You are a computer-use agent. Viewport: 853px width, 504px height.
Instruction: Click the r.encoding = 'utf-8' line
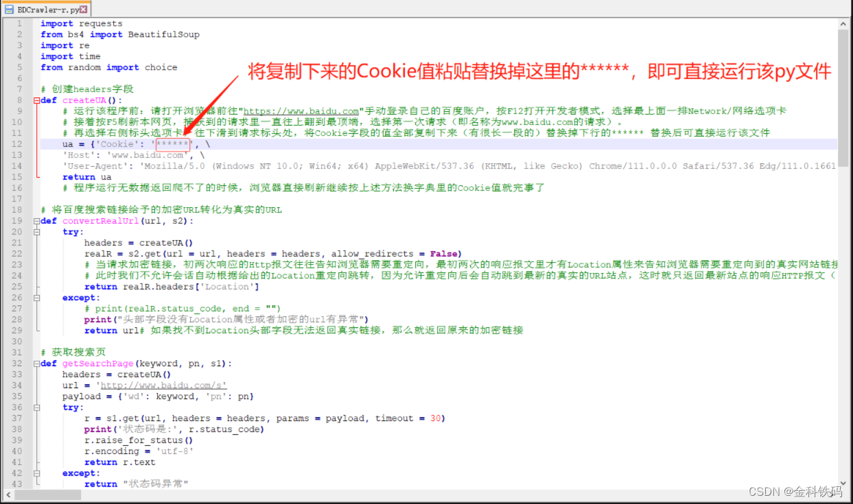(x=139, y=451)
